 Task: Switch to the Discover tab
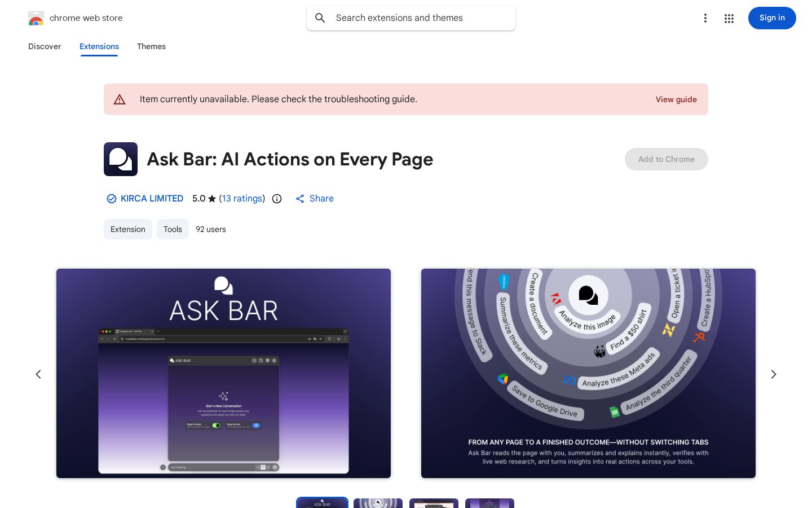tap(45, 46)
